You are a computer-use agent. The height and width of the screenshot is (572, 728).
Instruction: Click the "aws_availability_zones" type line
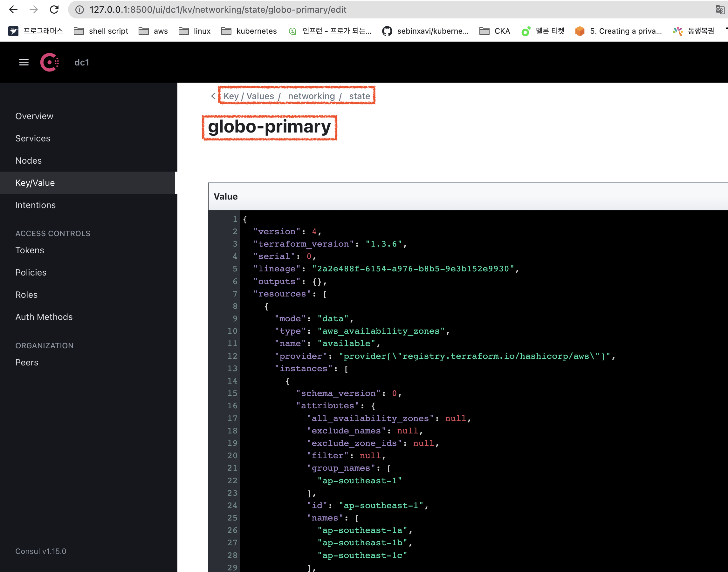coord(362,331)
